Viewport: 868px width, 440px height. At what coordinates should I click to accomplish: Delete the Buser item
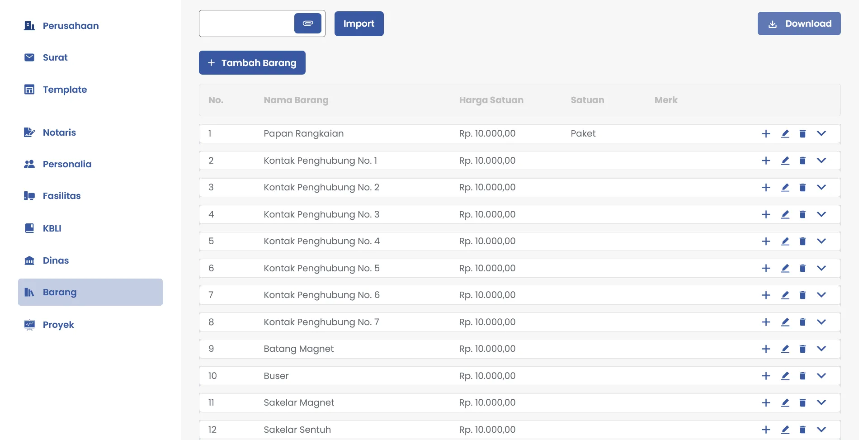tap(802, 376)
